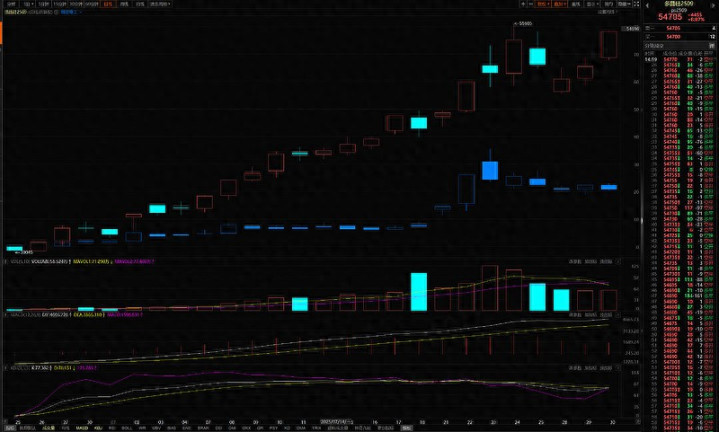Click the bid-one price 54700 row
The image size is (719, 432).
coord(680,37)
